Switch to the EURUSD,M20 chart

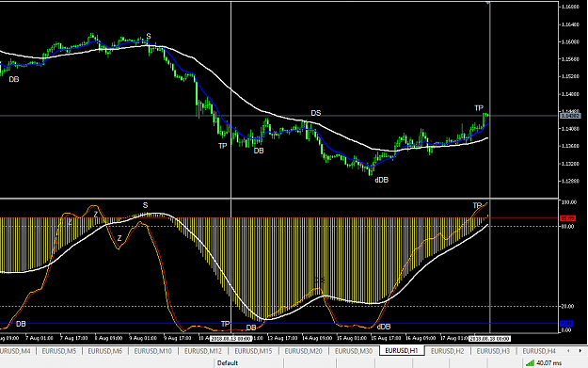[303, 351]
